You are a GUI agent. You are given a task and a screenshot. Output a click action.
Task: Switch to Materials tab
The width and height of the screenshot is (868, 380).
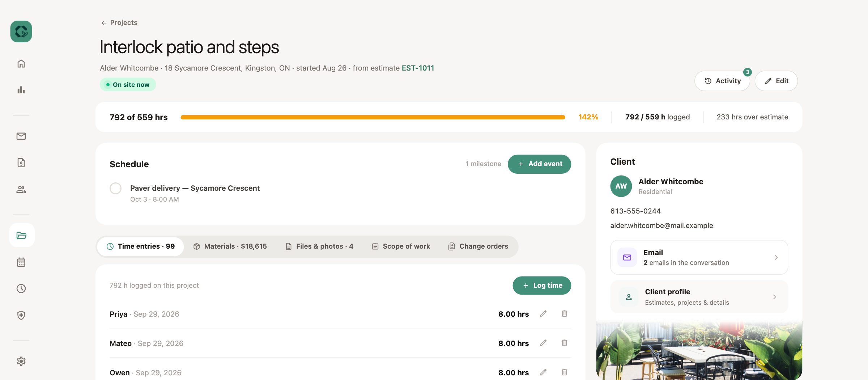click(x=230, y=246)
